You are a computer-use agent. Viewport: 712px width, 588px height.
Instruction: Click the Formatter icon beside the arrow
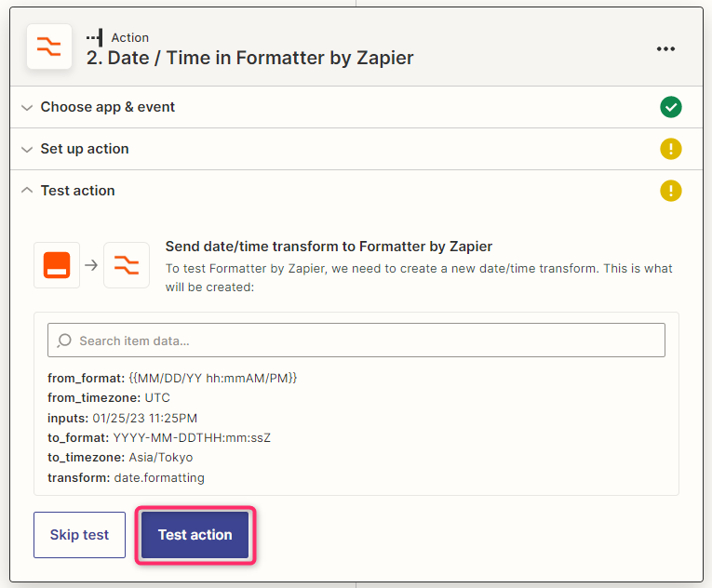(x=127, y=265)
